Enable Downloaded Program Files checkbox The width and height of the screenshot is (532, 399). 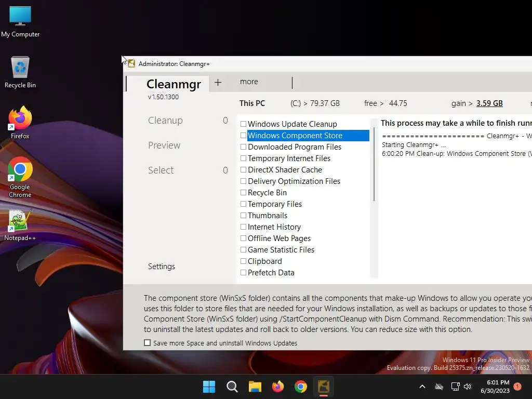243,147
